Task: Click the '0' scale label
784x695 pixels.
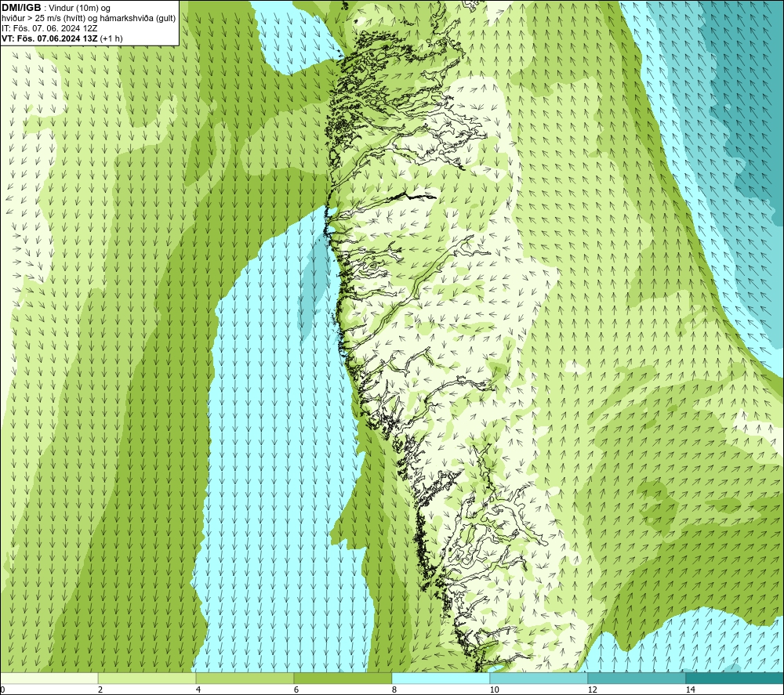Action: point(2,690)
